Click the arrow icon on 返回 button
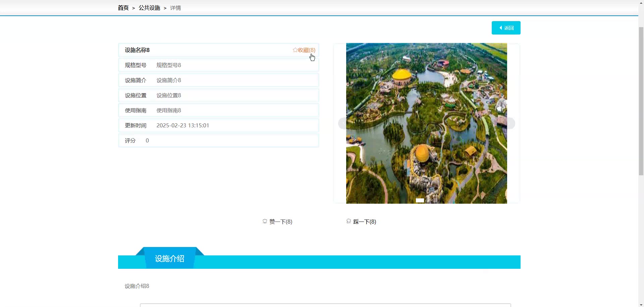The height and width of the screenshot is (307, 644). [x=501, y=28]
